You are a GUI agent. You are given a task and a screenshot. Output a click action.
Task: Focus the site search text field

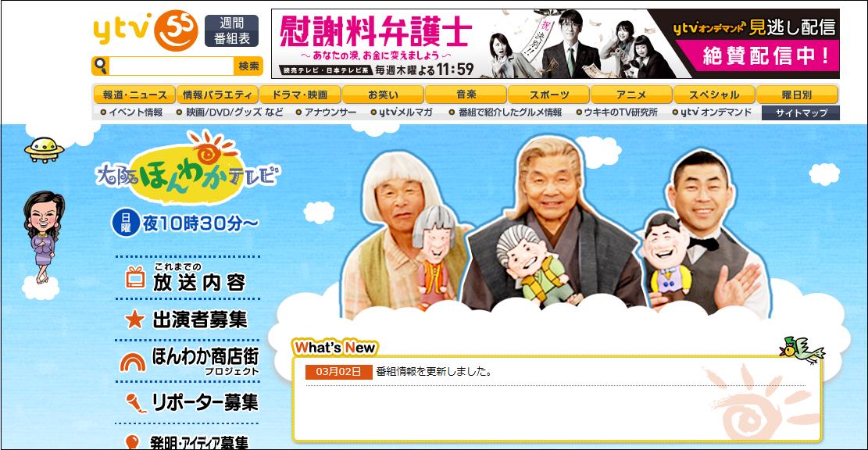tap(172, 66)
